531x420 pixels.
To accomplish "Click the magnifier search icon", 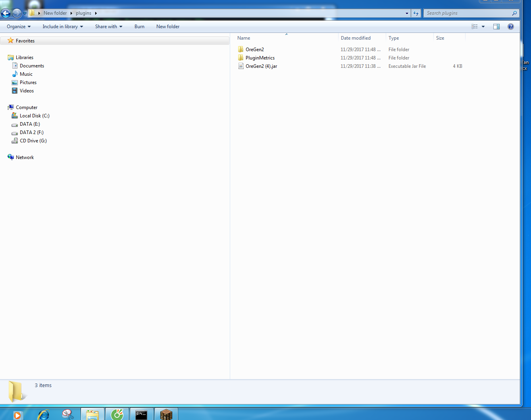I will pyautogui.click(x=514, y=13).
